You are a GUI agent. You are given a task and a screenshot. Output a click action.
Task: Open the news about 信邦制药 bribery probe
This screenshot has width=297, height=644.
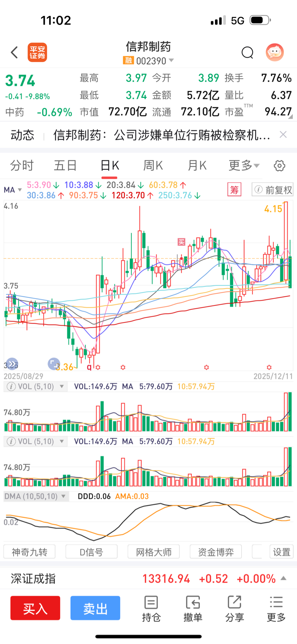[x=161, y=135]
